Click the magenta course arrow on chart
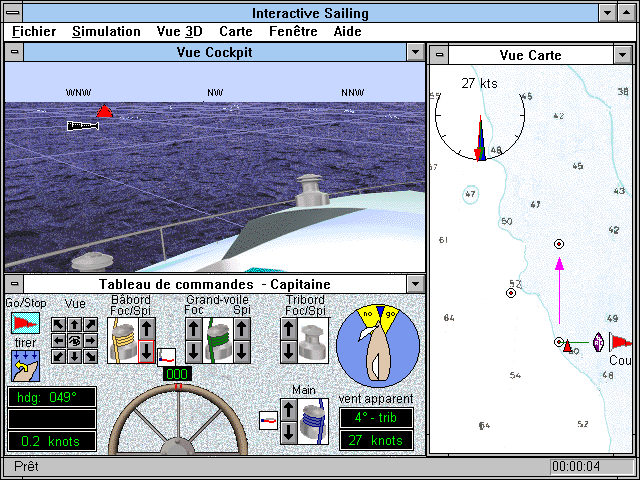Screen dimensions: 640x480 point(560,291)
